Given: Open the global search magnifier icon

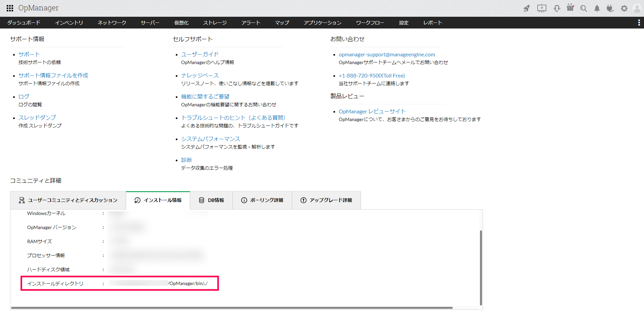Looking at the screenshot, I should click(x=584, y=8).
